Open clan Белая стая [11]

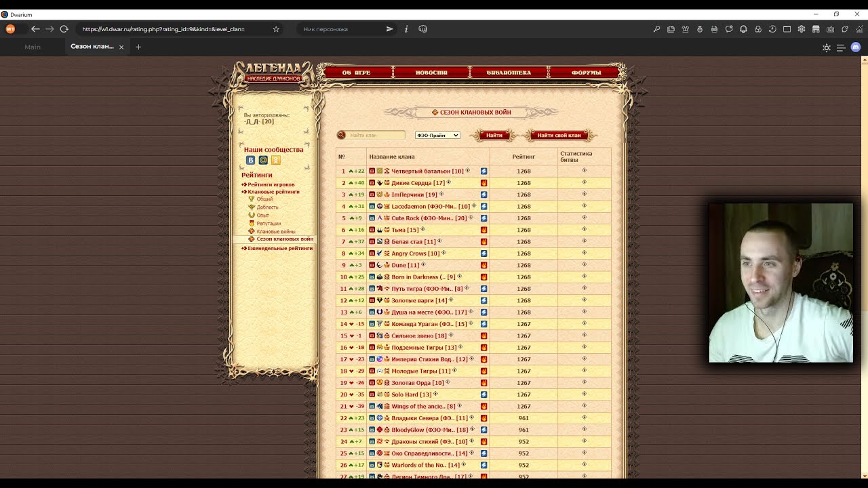point(414,241)
